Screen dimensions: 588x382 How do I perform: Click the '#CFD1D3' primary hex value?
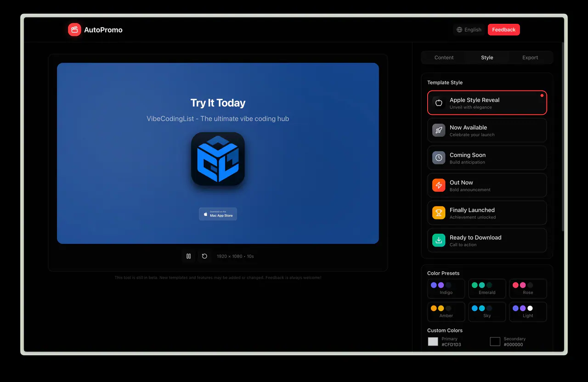tap(451, 344)
